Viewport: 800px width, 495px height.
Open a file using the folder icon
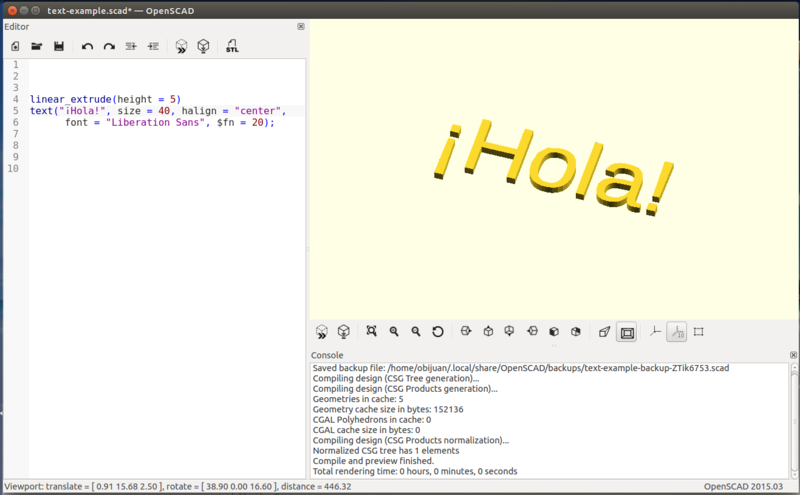coord(37,46)
